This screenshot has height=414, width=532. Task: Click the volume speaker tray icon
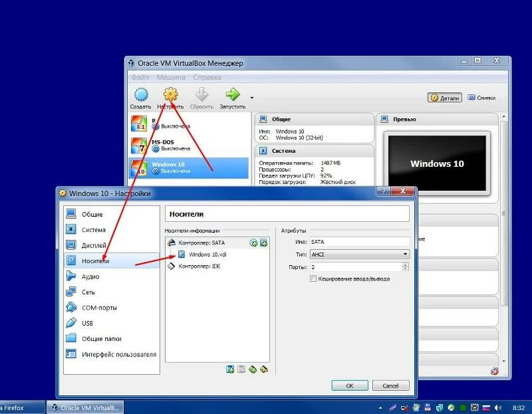coord(497,407)
